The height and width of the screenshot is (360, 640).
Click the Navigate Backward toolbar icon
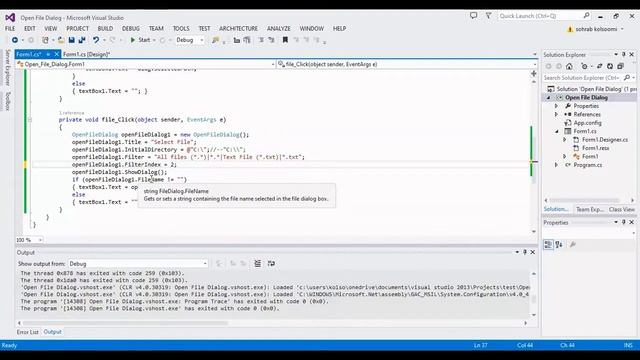[15, 40]
